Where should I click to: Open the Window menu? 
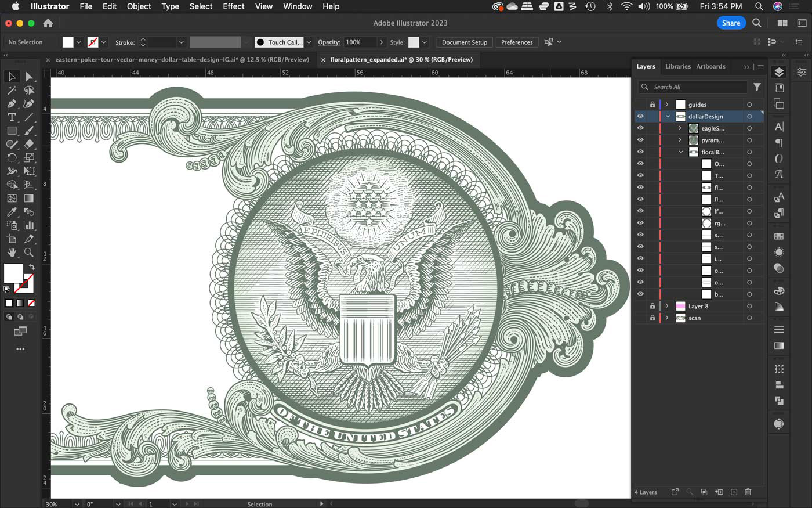[x=298, y=6]
